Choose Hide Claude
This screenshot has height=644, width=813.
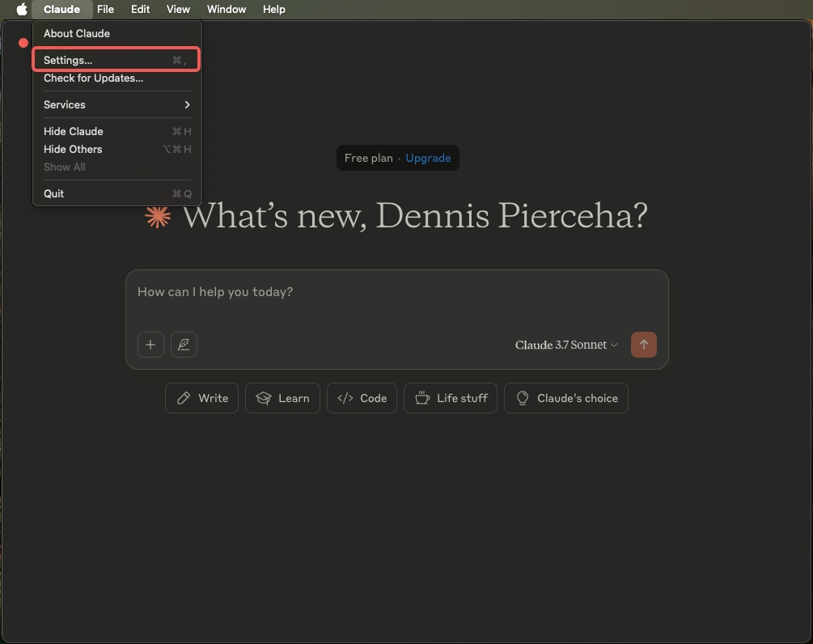point(117,132)
